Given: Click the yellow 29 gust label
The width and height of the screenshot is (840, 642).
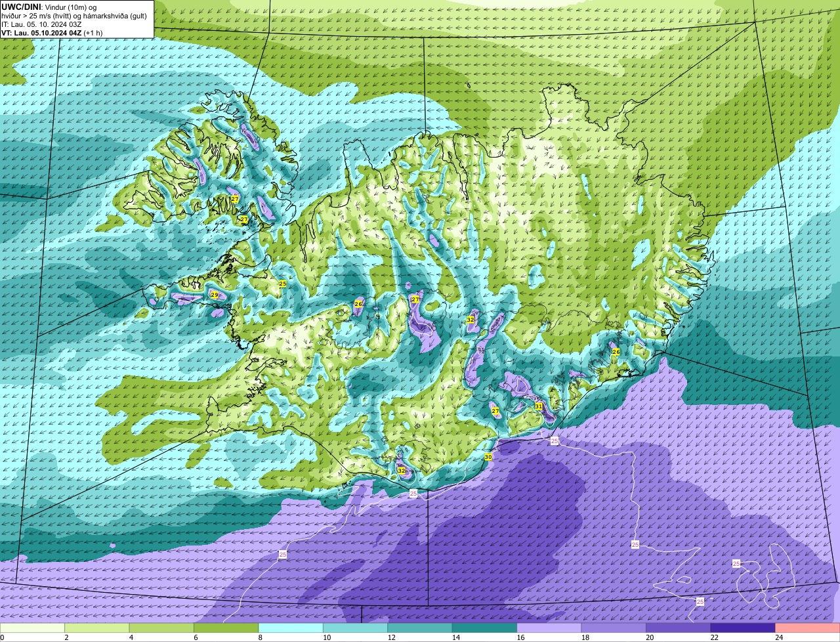Looking at the screenshot, I should click(x=214, y=295).
